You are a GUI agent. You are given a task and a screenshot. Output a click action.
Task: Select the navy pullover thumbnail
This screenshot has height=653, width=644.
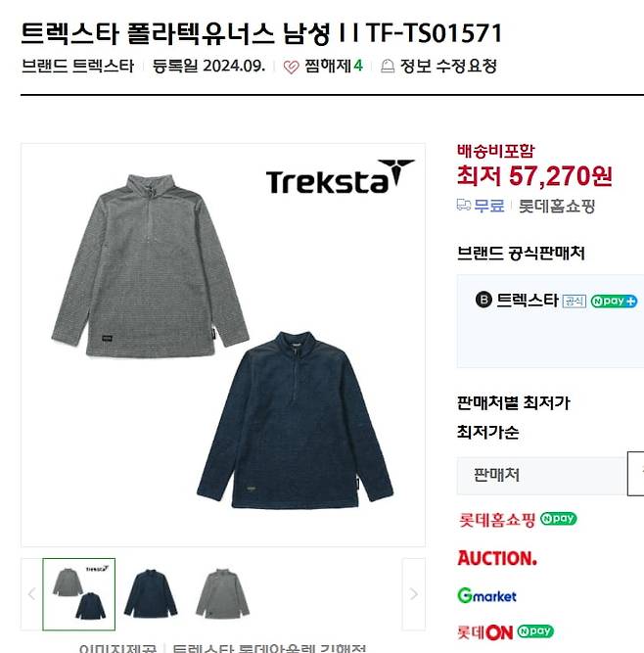[151, 594]
